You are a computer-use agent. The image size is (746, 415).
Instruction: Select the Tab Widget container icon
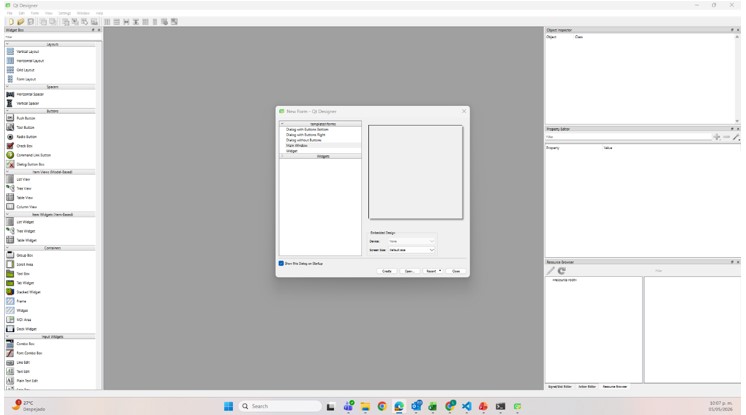[10, 283]
